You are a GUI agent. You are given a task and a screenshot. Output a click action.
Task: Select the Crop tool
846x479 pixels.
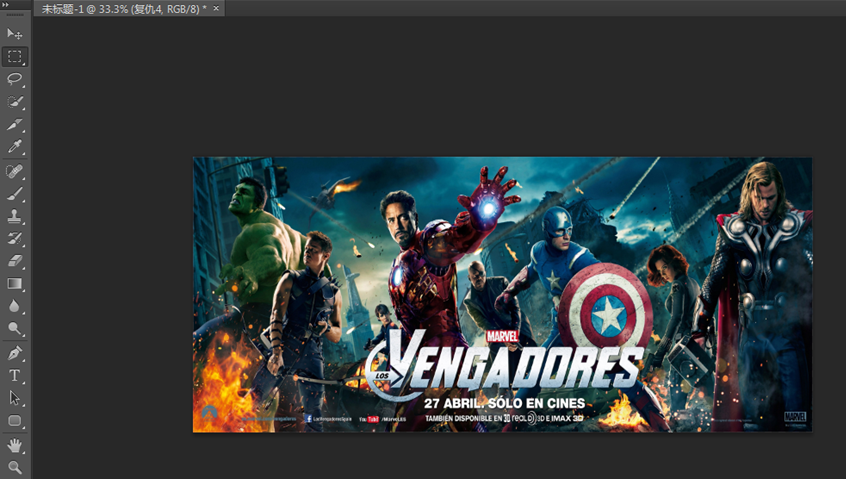point(15,125)
